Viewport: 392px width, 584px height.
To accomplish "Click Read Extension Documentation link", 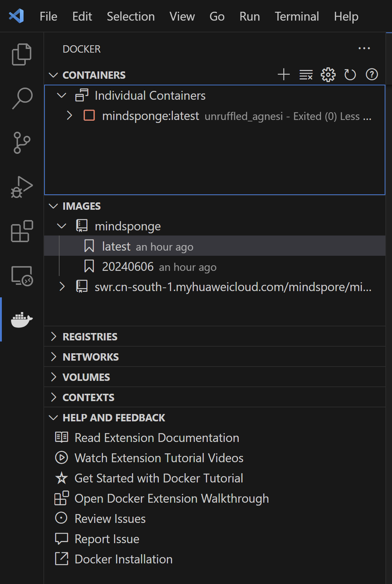I will 157,438.
